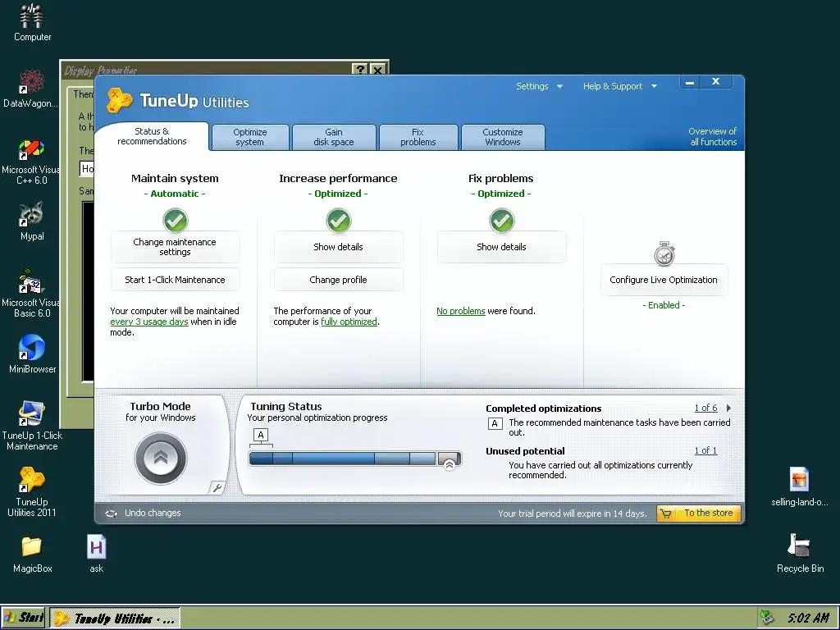Click the 5:02 AM taskbar clock
840x630 pixels.
point(808,618)
